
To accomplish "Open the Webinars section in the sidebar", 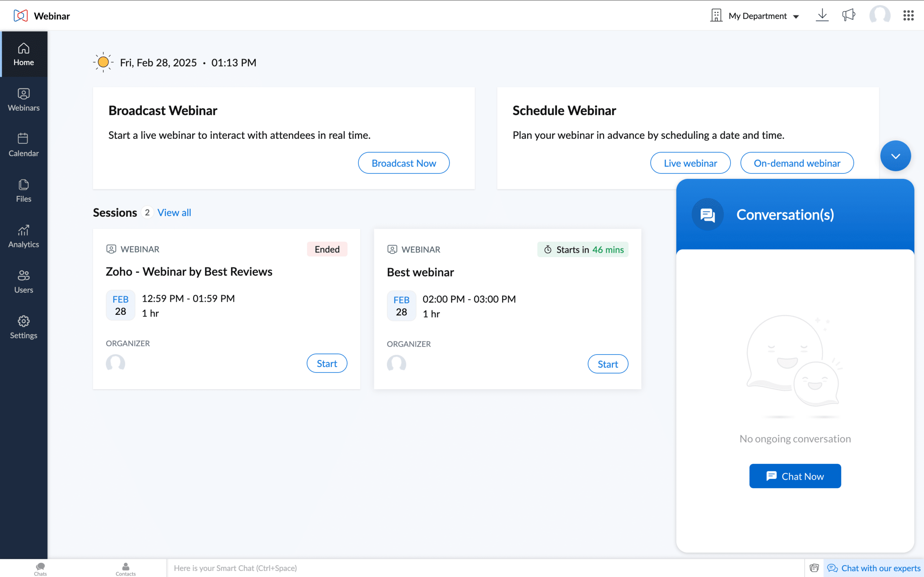I will [x=24, y=99].
